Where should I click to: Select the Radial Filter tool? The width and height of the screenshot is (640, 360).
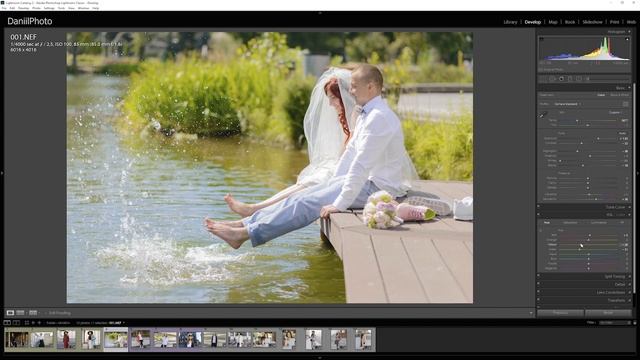(x=578, y=79)
